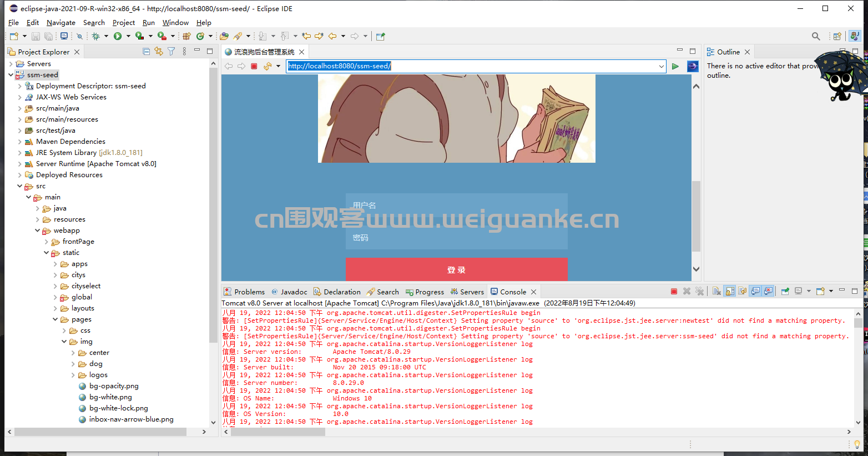Close the Outline view
Screen dimensions: 868x456
point(747,52)
